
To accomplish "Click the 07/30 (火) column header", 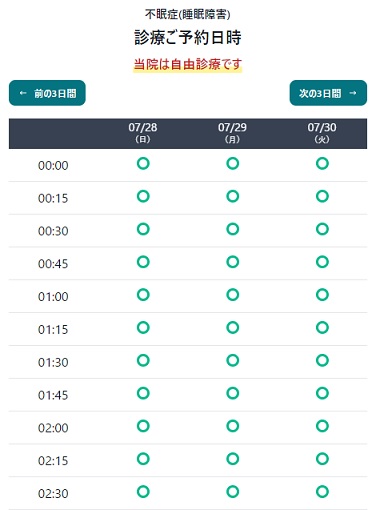I will (x=322, y=133).
